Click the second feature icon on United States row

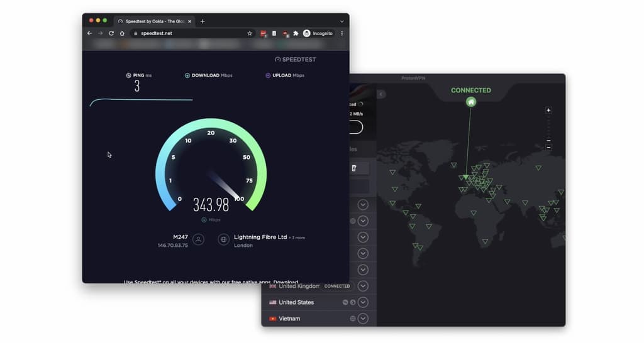pos(352,302)
